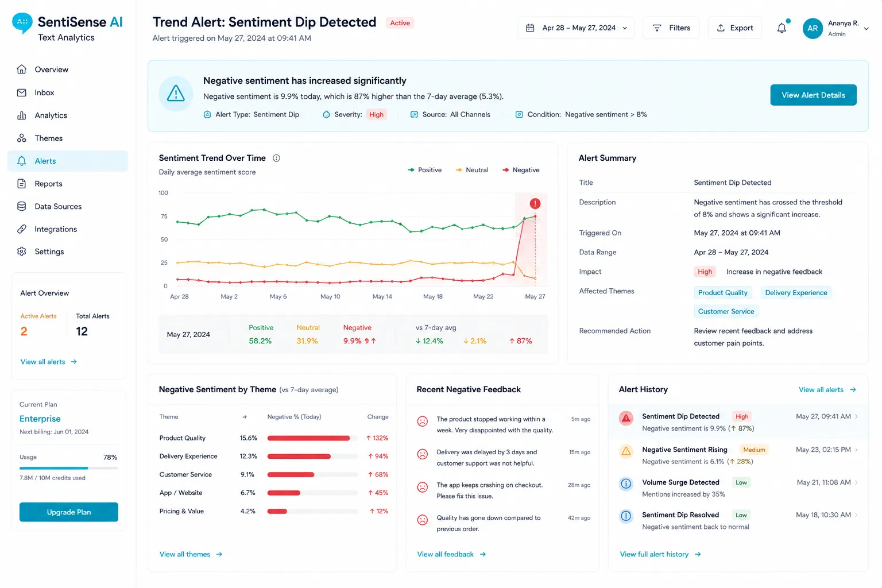Select Alerts in the sidebar
The image size is (882, 588).
pos(68,161)
